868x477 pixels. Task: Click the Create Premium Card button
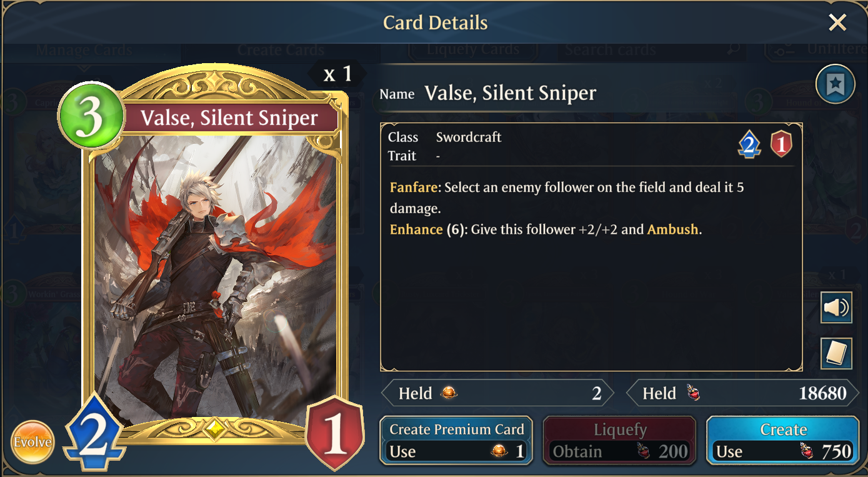(456, 441)
